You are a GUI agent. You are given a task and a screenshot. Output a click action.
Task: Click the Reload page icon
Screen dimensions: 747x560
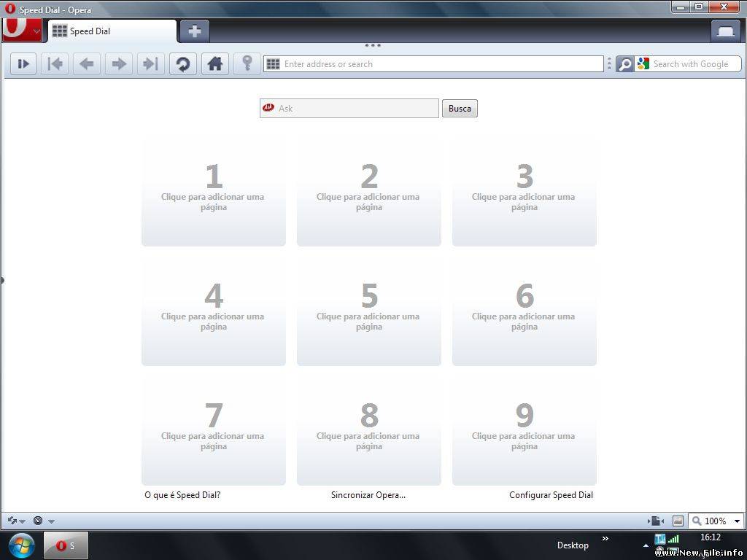(182, 63)
